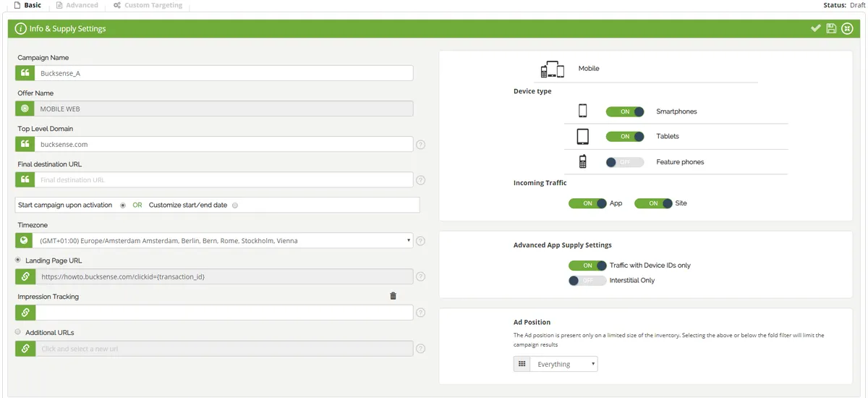Click the Landing Page URL field

[224, 276]
